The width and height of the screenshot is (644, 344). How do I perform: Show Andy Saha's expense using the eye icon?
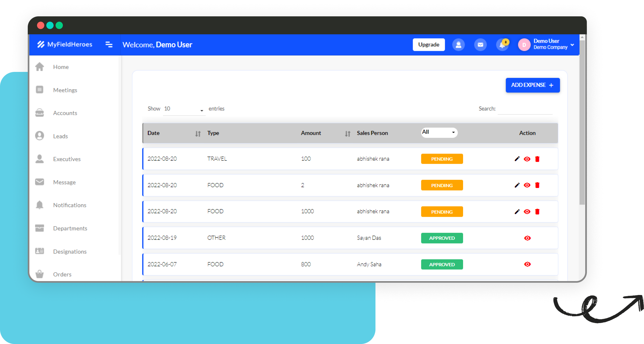[527, 264]
